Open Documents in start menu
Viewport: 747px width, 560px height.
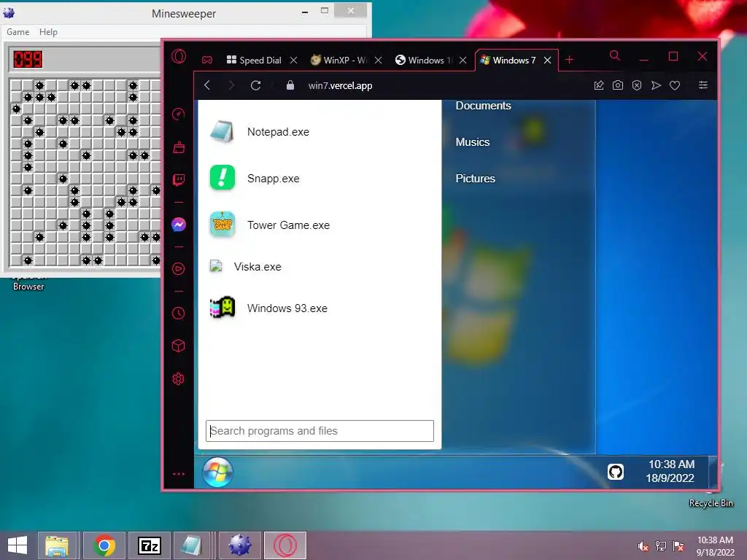[x=483, y=106]
